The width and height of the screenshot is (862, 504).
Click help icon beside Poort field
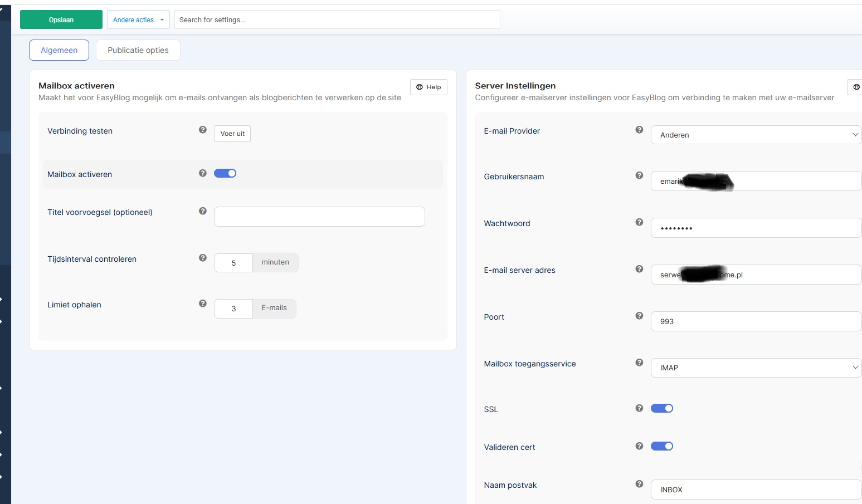(x=639, y=316)
